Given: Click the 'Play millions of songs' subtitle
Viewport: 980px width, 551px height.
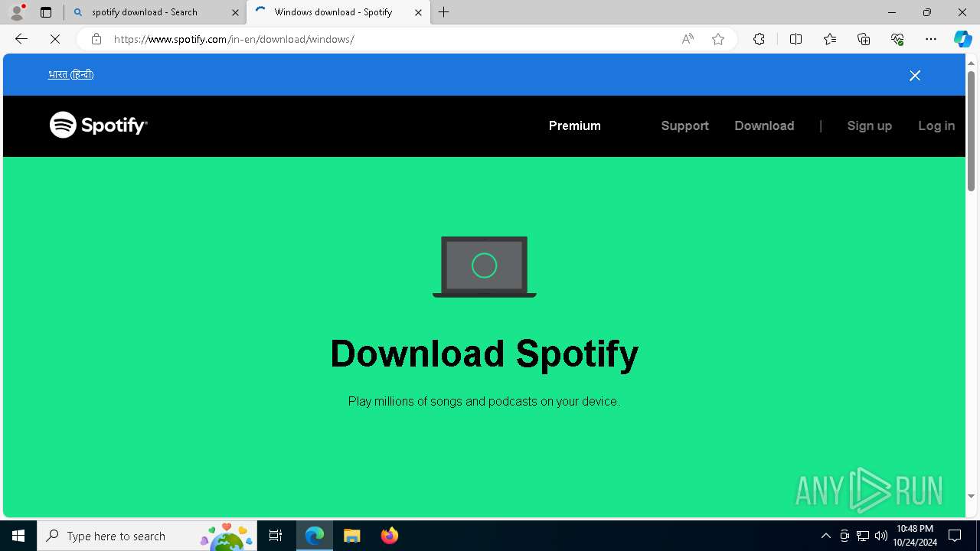Looking at the screenshot, I should (484, 401).
